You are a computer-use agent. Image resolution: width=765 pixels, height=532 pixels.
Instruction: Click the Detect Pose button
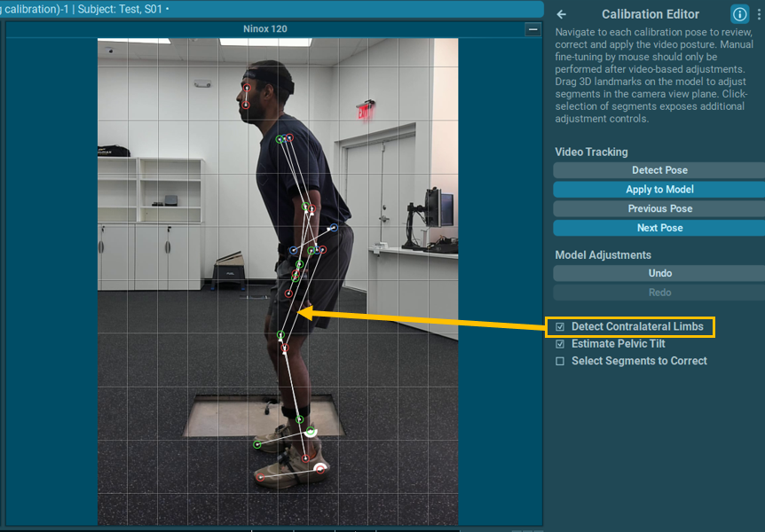(659, 170)
